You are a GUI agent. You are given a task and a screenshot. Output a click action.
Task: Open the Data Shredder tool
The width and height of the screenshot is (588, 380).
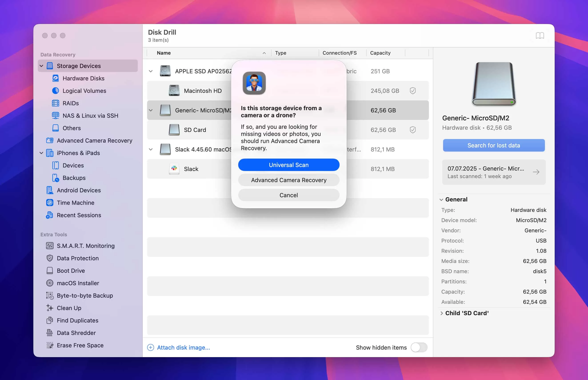point(76,333)
